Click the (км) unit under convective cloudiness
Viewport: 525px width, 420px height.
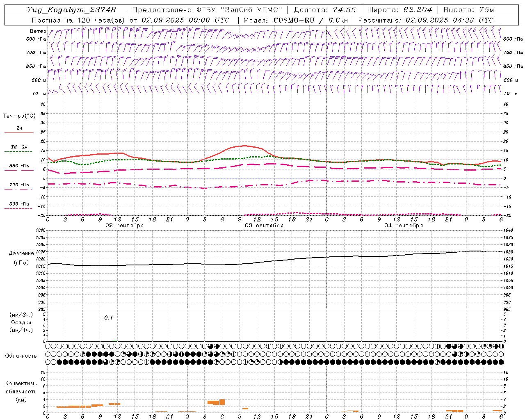[x=21, y=399]
